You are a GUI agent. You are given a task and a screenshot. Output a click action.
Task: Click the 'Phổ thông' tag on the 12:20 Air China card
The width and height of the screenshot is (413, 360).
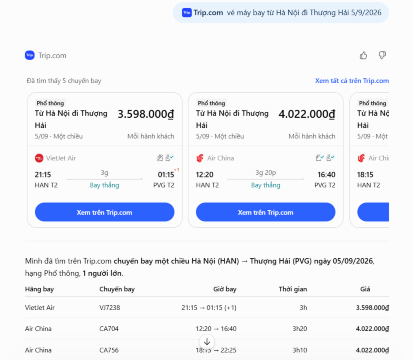click(211, 103)
